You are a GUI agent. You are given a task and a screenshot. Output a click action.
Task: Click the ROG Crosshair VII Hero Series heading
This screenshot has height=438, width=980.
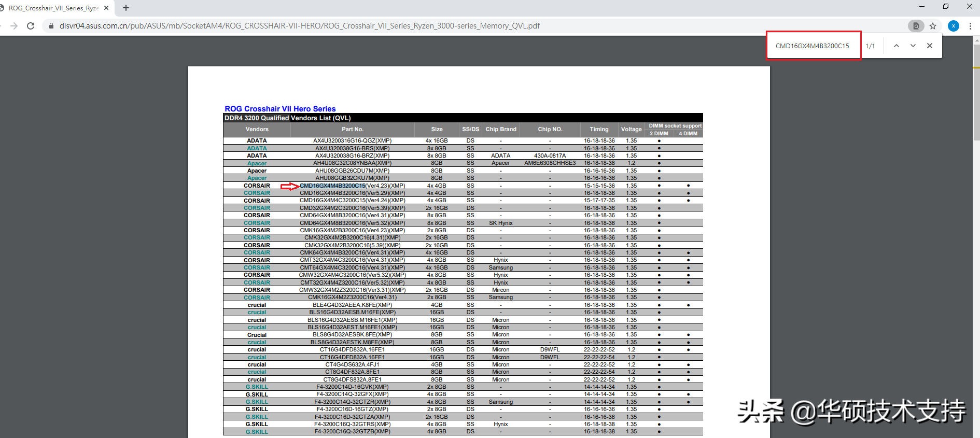(280, 109)
